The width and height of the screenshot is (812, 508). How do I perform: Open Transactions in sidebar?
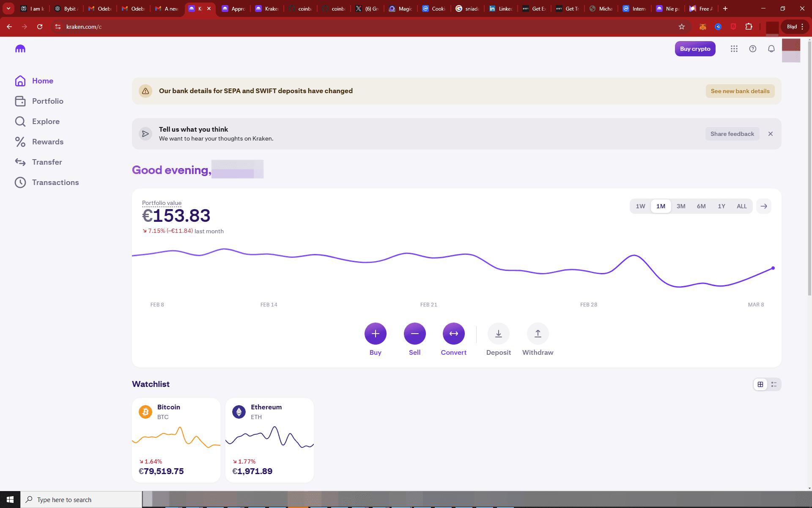tap(47, 182)
